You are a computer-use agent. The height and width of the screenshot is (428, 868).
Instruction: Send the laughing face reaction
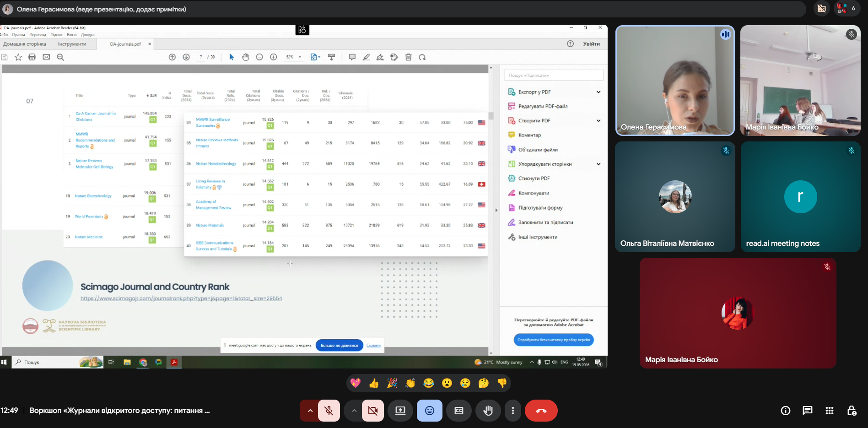[429, 383]
